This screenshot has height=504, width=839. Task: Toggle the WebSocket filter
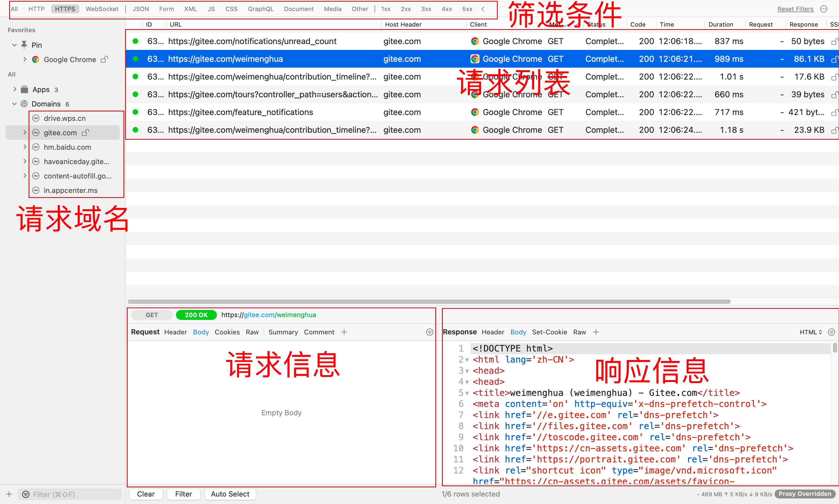(102, 9)
